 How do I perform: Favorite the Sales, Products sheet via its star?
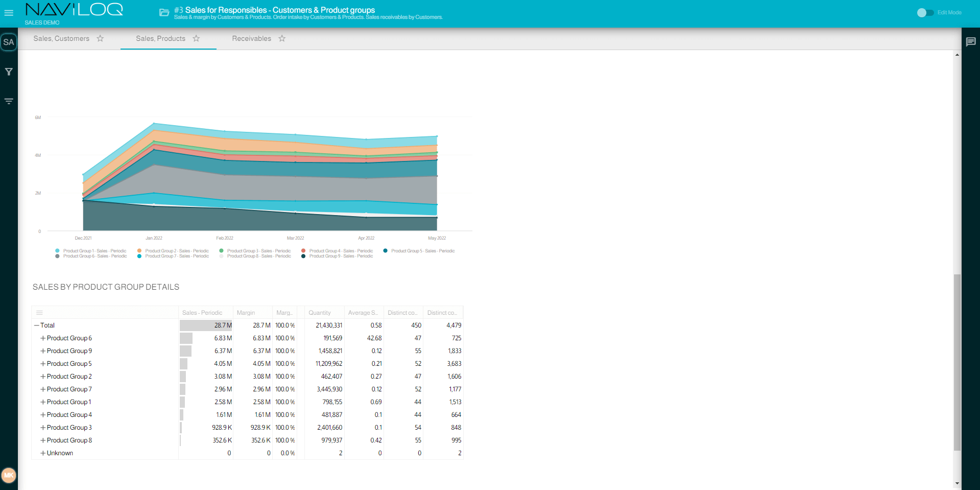[x=196, y=38]
